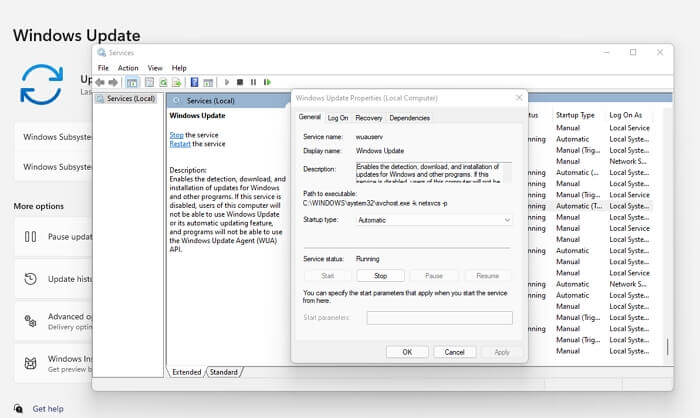The height and width of the screenshot is (418, 700).
Task: Sort by Startup Type column header
Action: click(x=575, y=115)
